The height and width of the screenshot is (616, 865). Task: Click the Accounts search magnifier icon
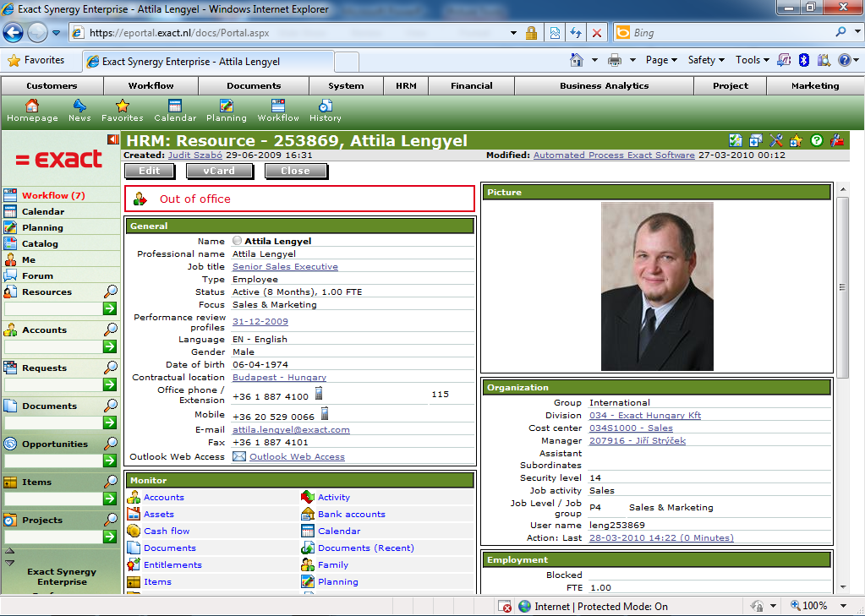(111, 330)
